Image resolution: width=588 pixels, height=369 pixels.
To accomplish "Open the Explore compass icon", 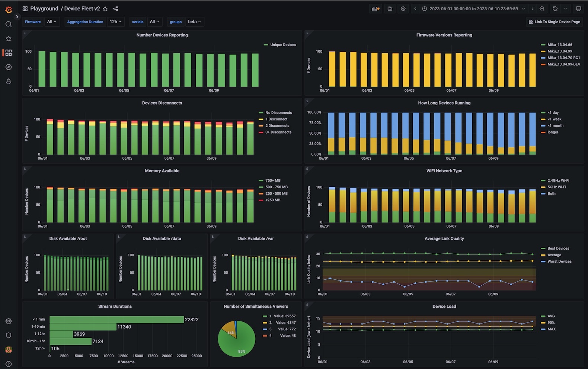I will coord(9,67).
